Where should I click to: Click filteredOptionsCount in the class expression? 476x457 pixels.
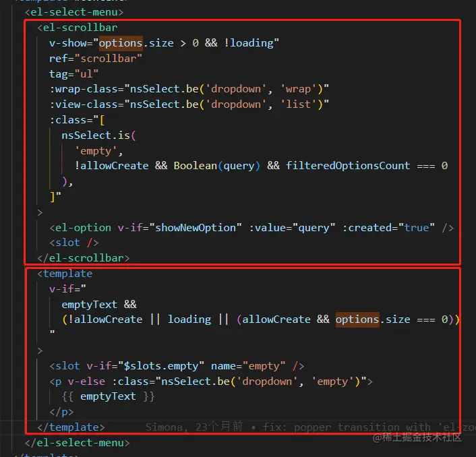348,166
